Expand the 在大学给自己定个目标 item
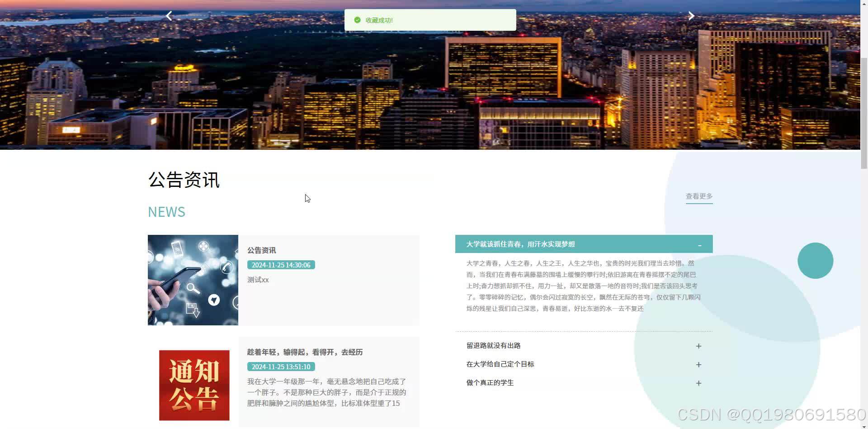The height and width of the screenshot is (429, 868). pos(584,364)
